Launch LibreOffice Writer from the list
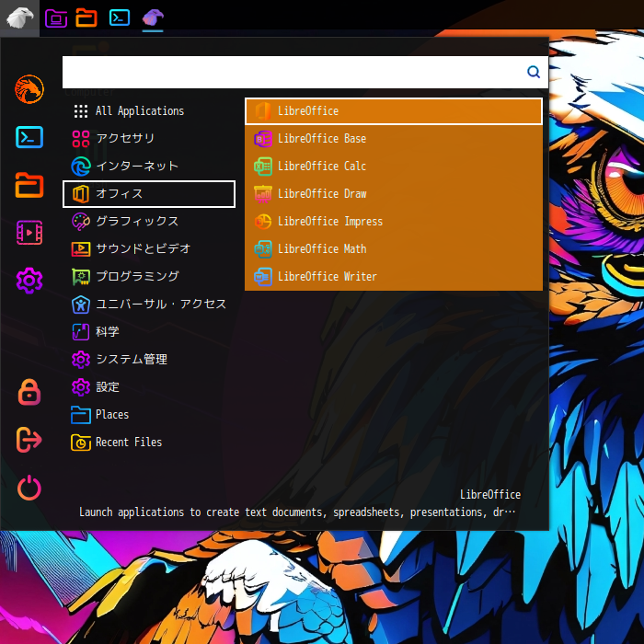644x644 pixels. click(x=327, y=277)
